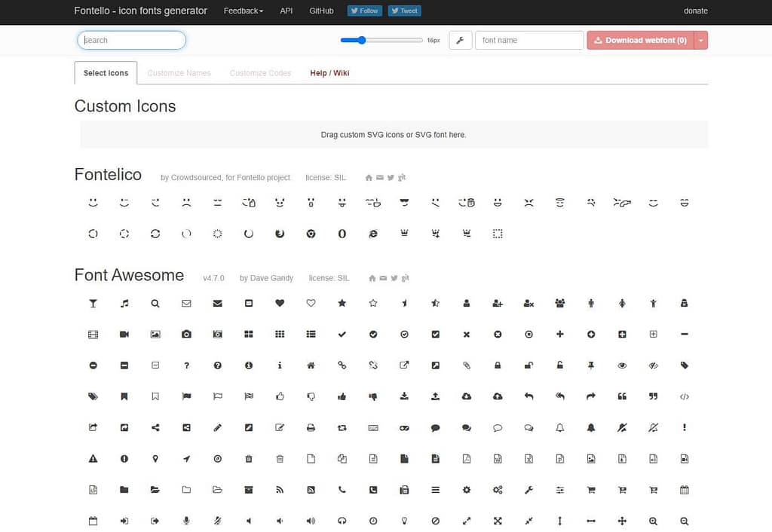The height and width of the screenshot is (532, 772).
Task: Expand the Download webfont dropdown arrow
Action: coord(701,41)
